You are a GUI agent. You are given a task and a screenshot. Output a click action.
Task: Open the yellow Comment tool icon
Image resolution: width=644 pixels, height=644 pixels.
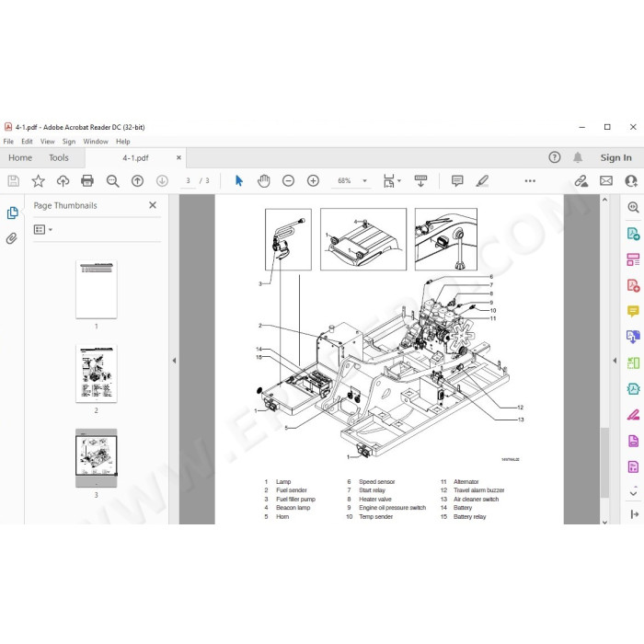coord(633,311)
